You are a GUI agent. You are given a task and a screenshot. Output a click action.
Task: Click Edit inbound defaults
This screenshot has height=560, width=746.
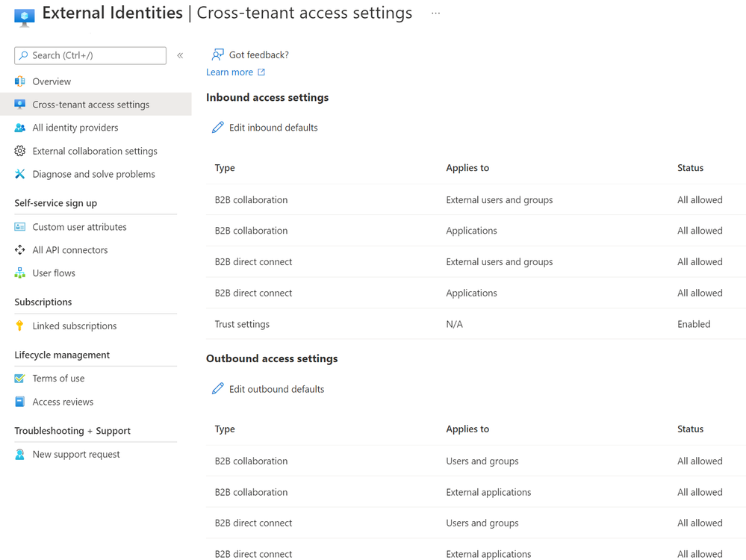point(265,128)
